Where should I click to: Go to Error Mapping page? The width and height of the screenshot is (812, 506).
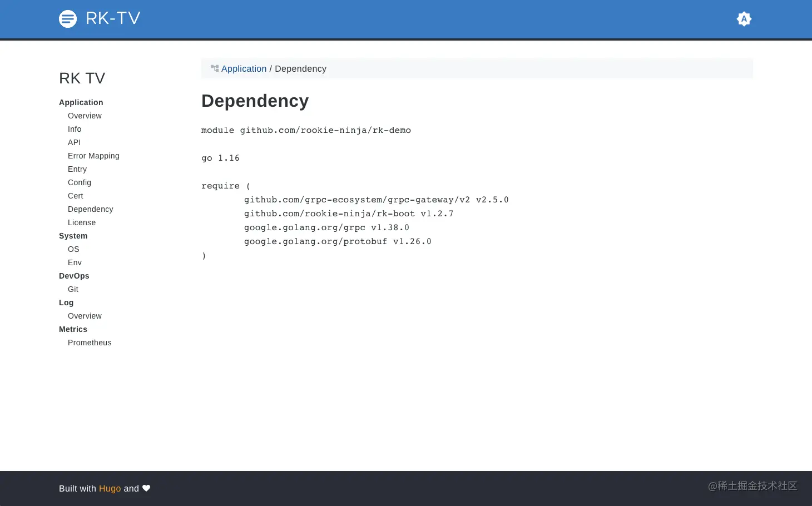coord(93,156)
